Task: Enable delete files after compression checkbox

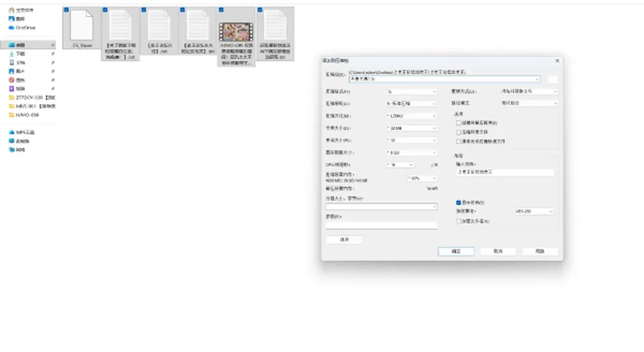Action: click(x=458, y=141)
